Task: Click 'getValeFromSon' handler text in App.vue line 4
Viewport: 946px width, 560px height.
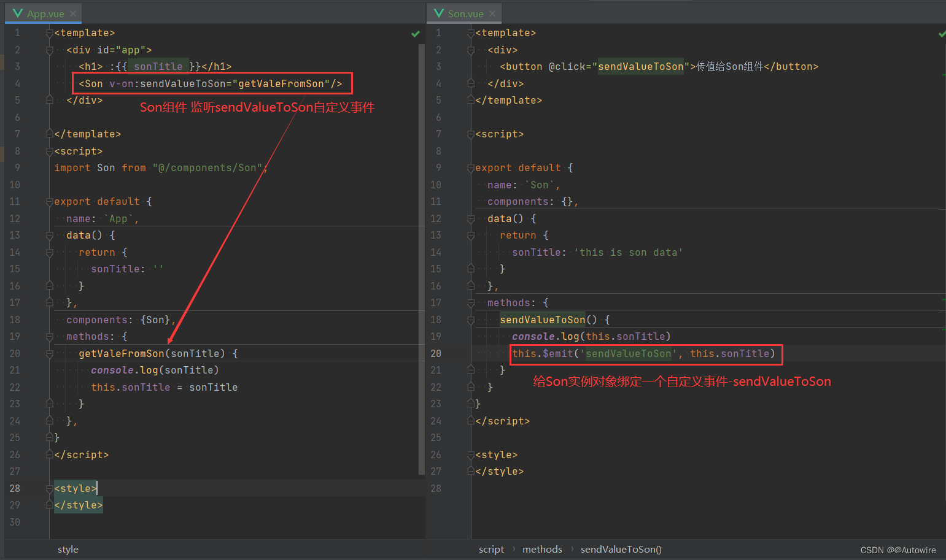Action: pos(281,84)
